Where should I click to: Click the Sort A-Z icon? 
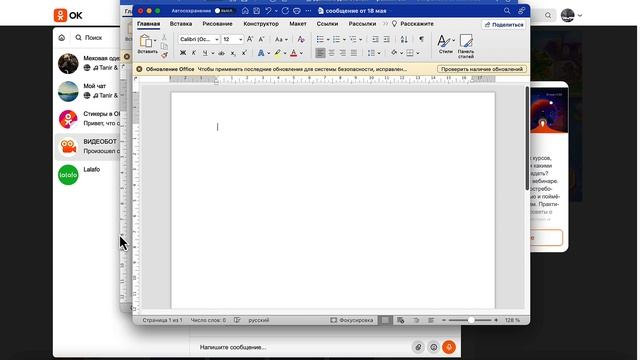(x=404, y=40)
